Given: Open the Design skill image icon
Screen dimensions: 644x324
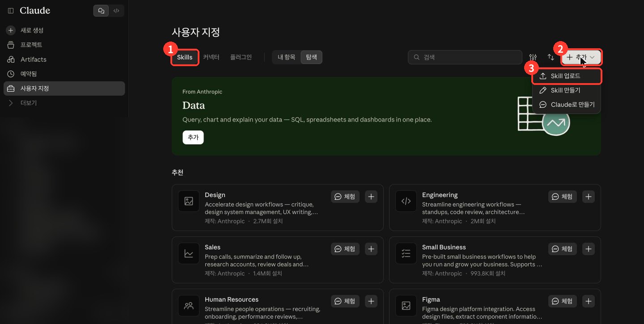Looking at the screenshot, I should pyautogui.click(x=189, y=201).
